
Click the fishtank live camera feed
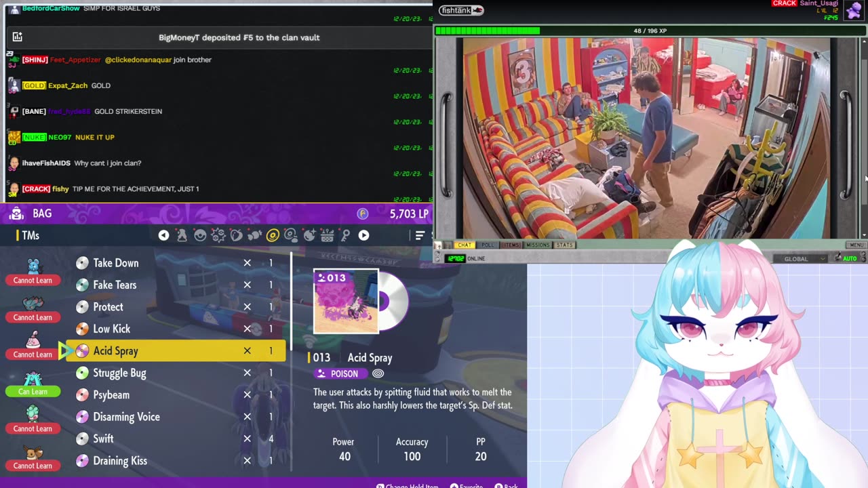pos(646,138)
